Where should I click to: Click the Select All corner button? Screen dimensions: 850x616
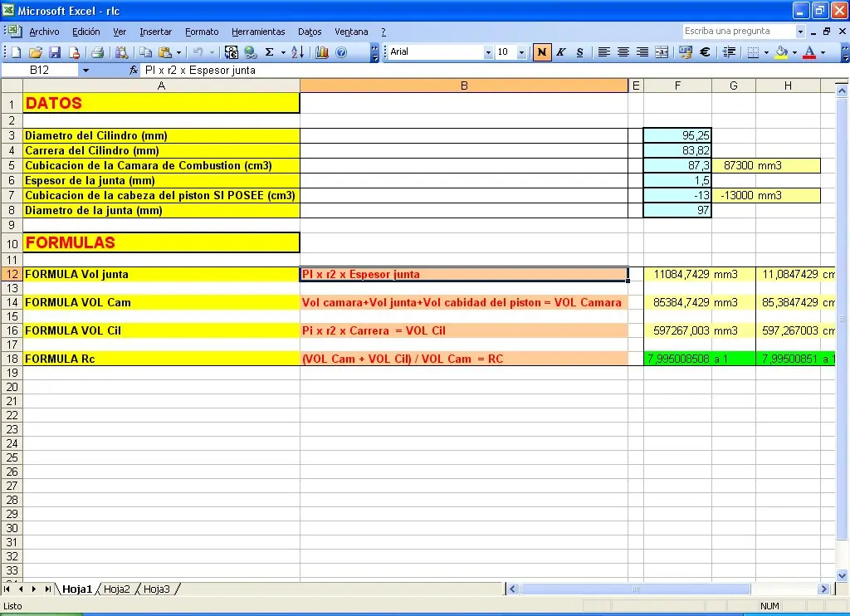[12, 86]
